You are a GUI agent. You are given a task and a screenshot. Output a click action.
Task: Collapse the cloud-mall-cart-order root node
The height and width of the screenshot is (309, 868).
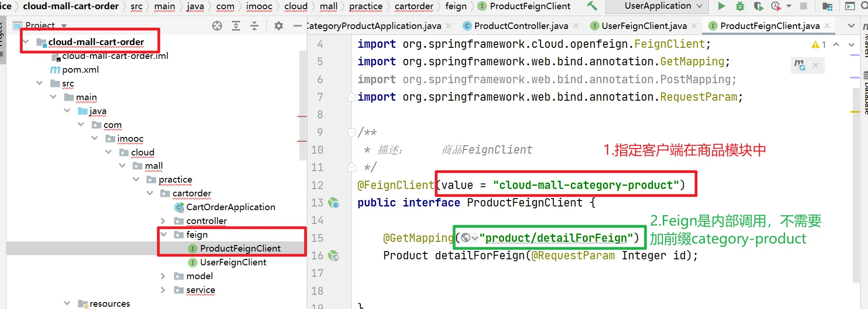[26, 42]
